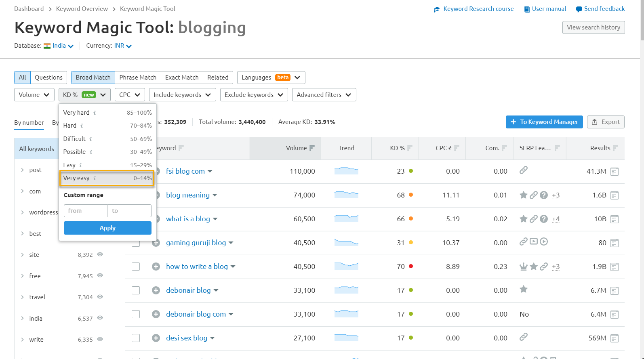This screenshot has height=359, width=644.
Task: Click the star SERP feature icon for 'debonair blog'
Action: 524,289
